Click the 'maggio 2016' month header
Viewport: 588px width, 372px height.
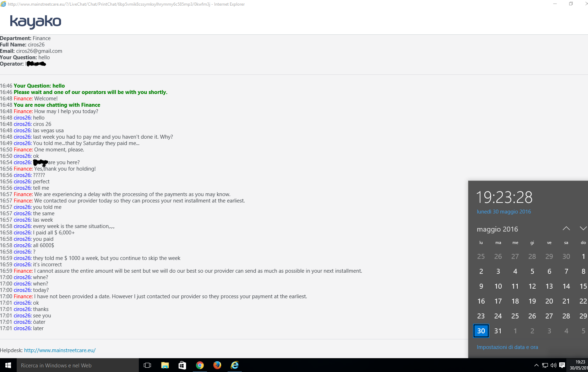click(497, 229)
